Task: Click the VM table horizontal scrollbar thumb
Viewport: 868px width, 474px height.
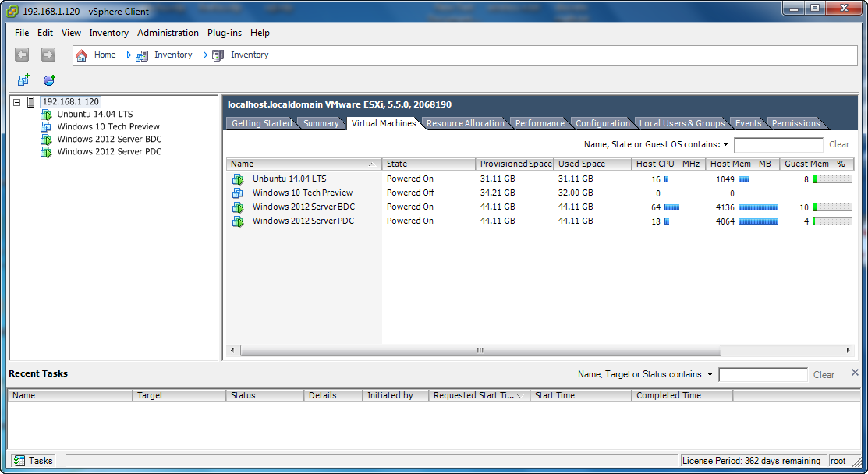Action: coord(480,351)
